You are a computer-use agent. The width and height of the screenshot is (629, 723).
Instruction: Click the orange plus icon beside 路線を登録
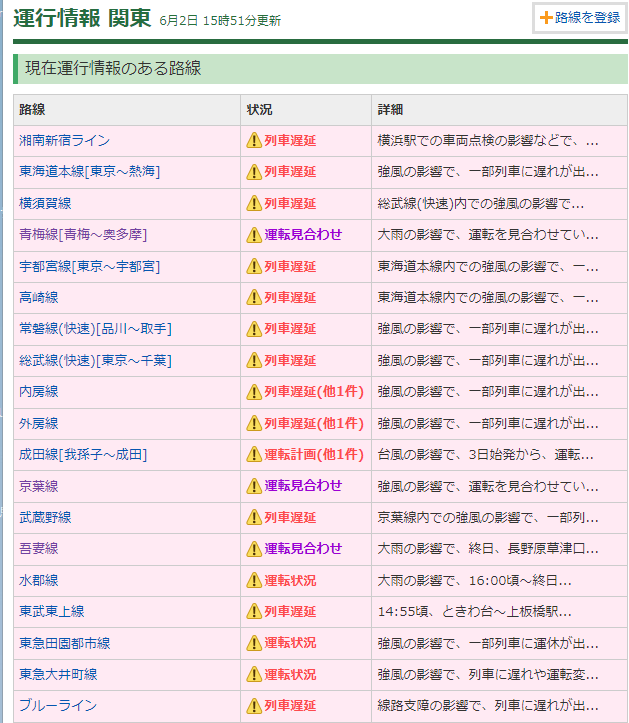point(546,18)
